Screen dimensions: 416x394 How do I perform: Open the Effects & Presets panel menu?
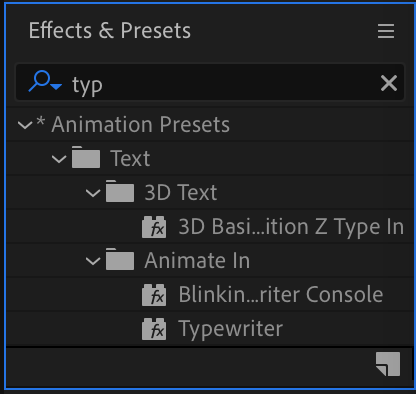tap(386, 31)
